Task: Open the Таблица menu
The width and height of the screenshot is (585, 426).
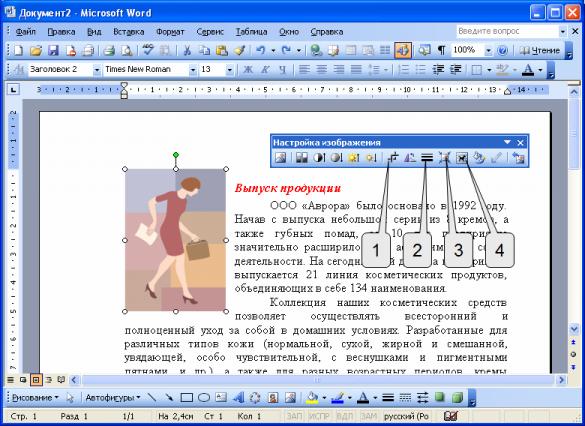Action: point(251,32)
